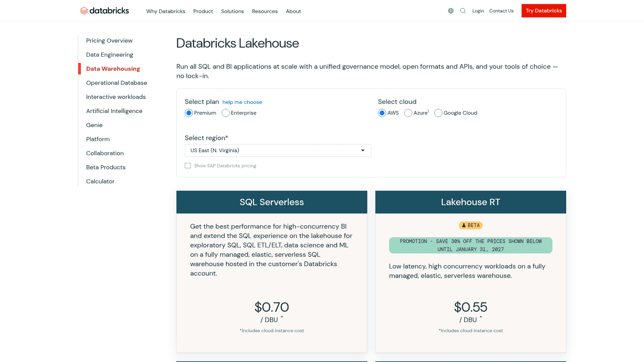
Task: Select the Premium plan radio button
Action: [x=189, y=113]
